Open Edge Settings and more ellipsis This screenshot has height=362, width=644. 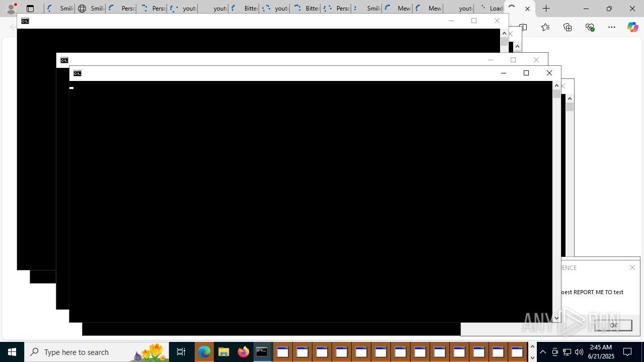(612, 27)
